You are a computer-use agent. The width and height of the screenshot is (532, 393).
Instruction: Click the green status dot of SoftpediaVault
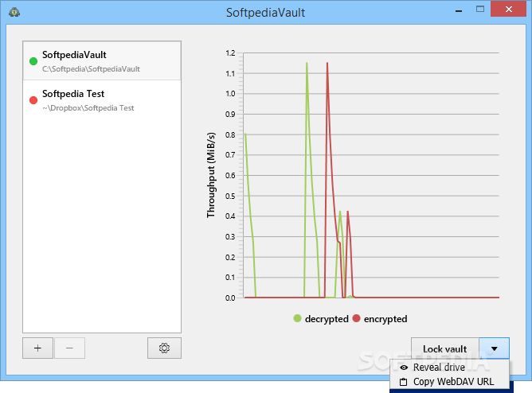coord(33,61)
